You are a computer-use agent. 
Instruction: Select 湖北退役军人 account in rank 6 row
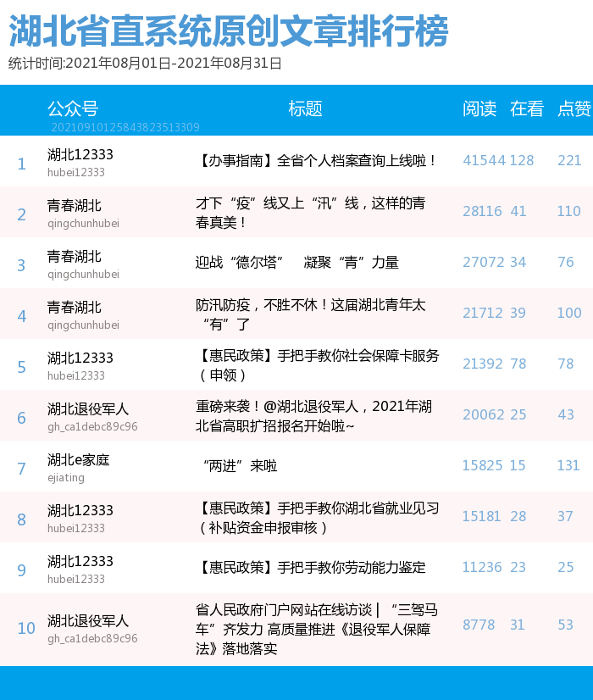[x=88, y=409]
